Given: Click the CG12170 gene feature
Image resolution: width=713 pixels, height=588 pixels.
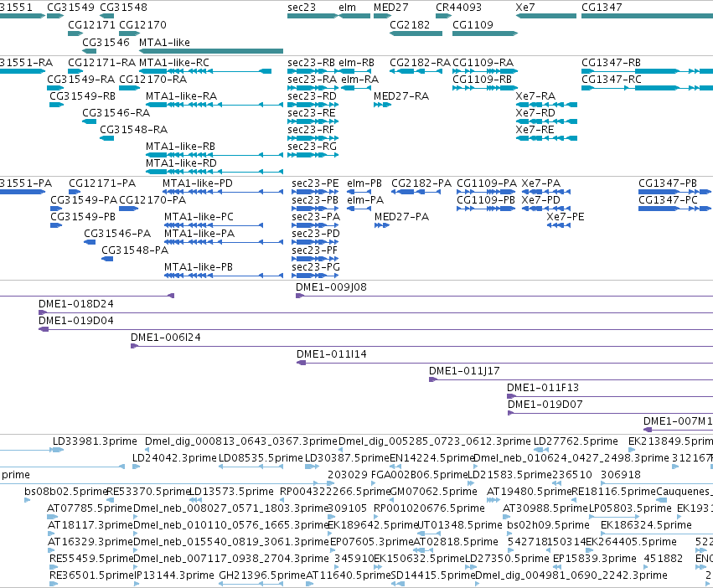Looking at the screenshot, I should pos(130,34).
